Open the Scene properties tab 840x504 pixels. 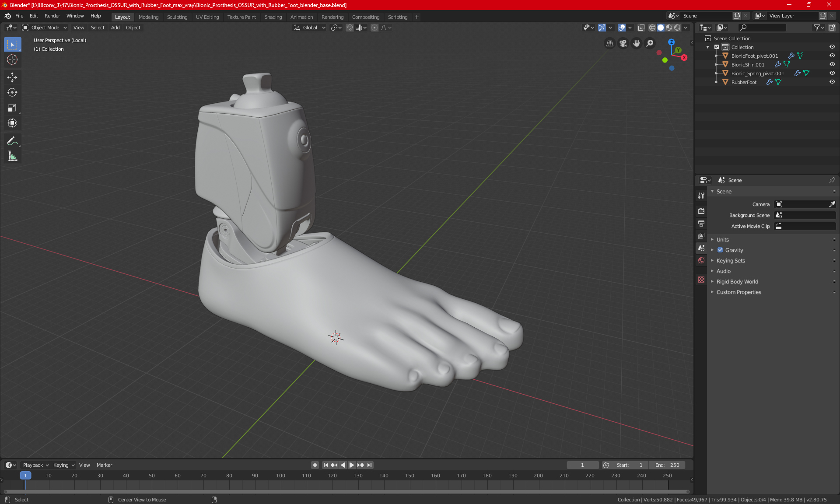[x=701, y=248]
